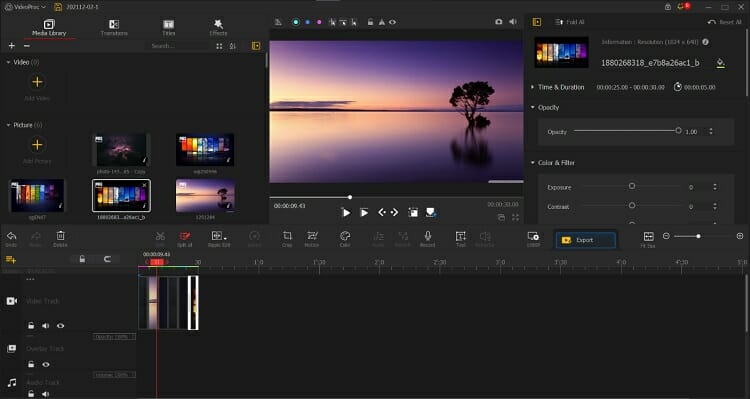Click the Delete trash icon
Screen dimensions: 750x399
click(x=60, y=235)
